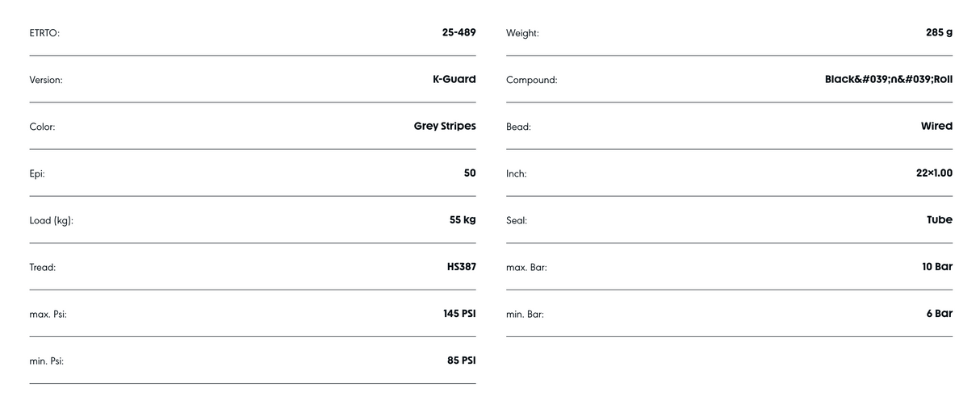Click the max. Bar label

[526, 268]
